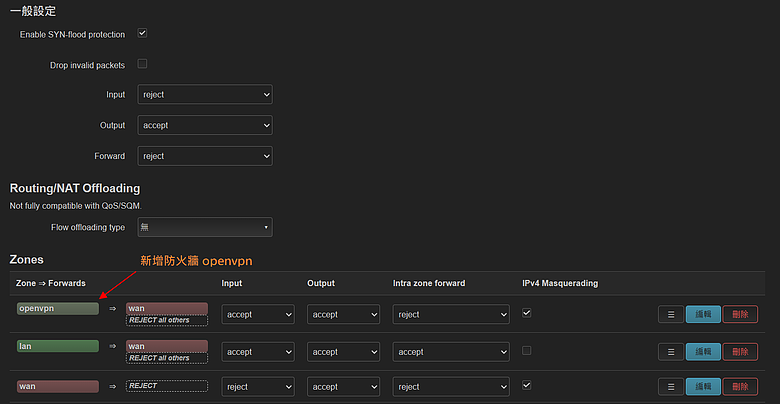Click 刪除 button for wan zone

[x=740, y=387]
